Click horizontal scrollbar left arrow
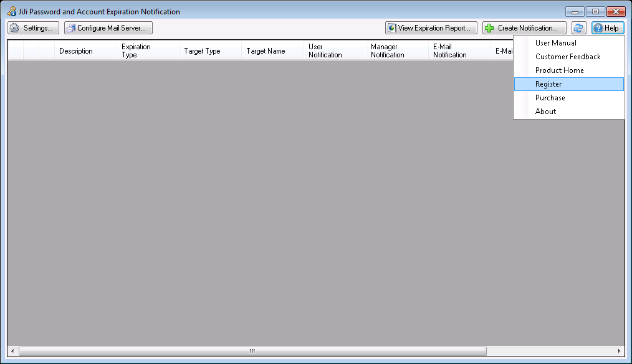Screen dimensions: 632x364 pyautogui.click(x=12, y=351)
